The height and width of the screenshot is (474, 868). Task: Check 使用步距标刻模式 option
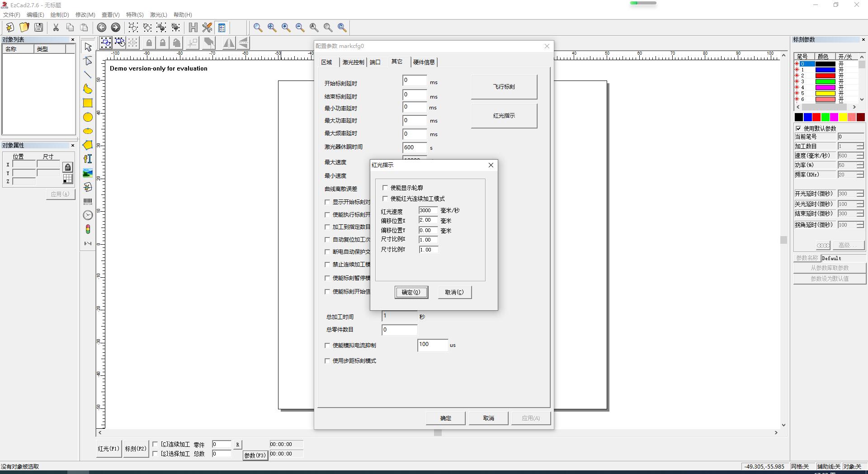click(327, 361)
